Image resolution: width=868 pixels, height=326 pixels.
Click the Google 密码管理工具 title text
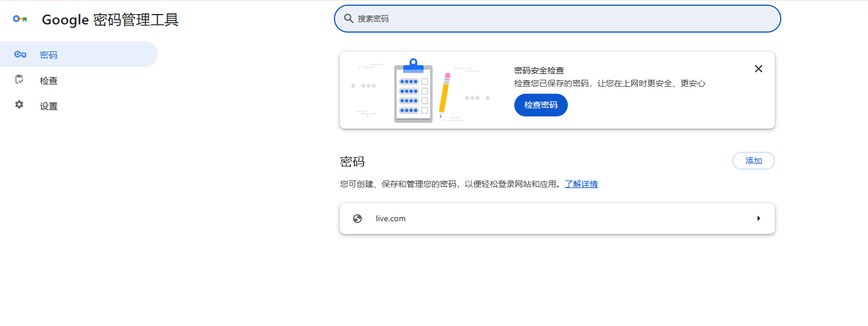tap(110, 20)
